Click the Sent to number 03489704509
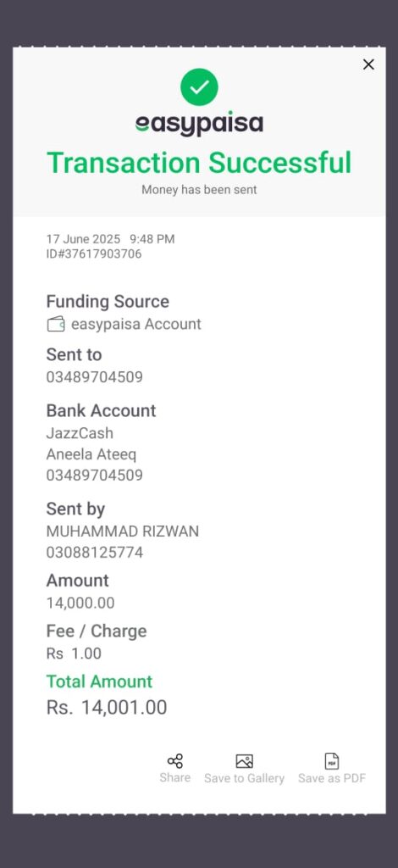 pyautogui.click(x=95, y=377)
